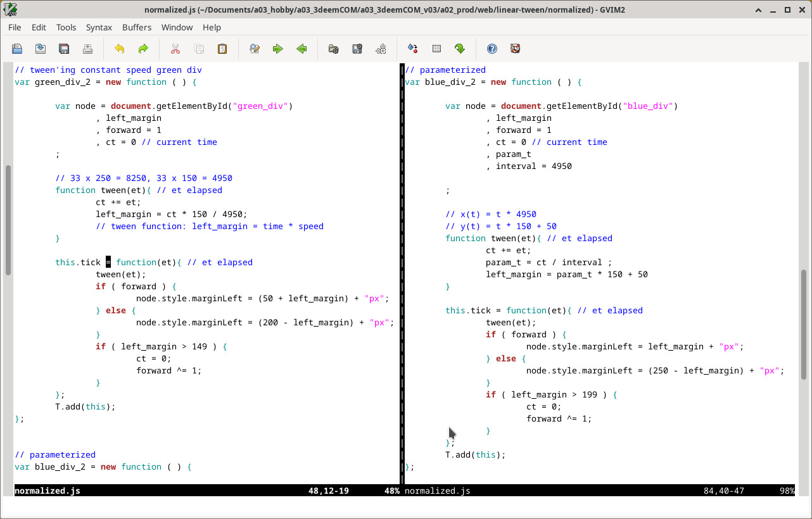Click the blue Help question mark icon
Screen dimensions: 812x519
coord(492,49)
